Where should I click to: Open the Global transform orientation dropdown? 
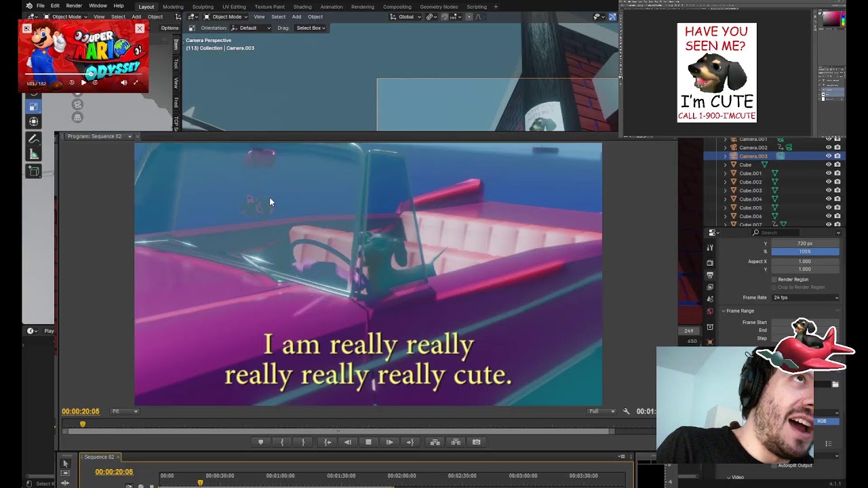tap(406, 17)
